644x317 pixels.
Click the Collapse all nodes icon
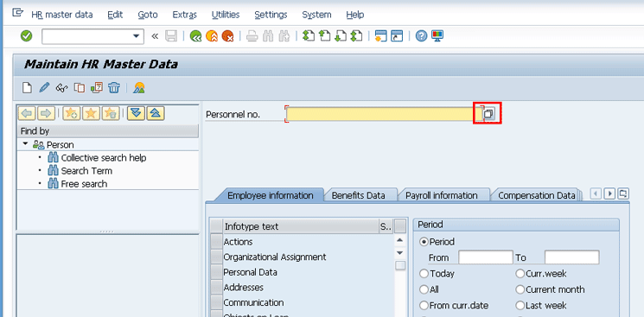156,113
